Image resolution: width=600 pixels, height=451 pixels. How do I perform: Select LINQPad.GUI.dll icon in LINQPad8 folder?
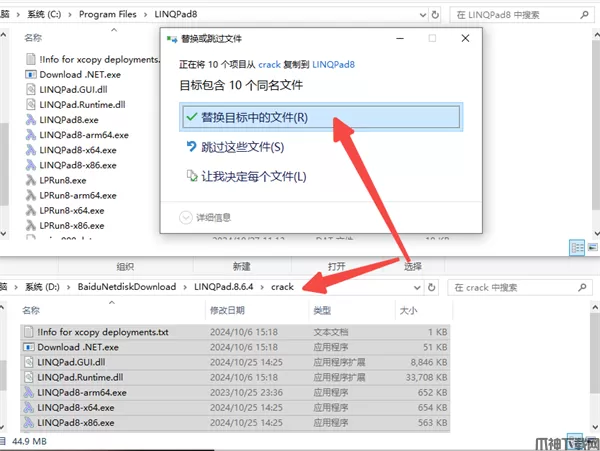click(x=31, y=90)
